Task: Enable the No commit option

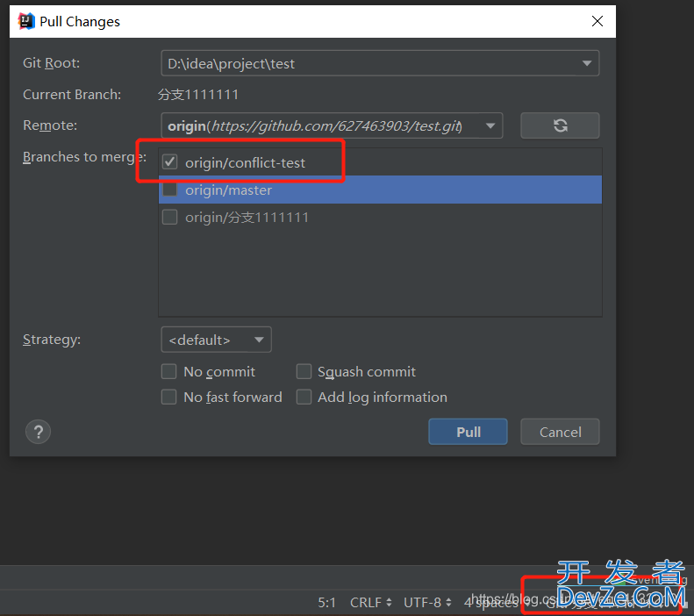Action: coord(168,371)
